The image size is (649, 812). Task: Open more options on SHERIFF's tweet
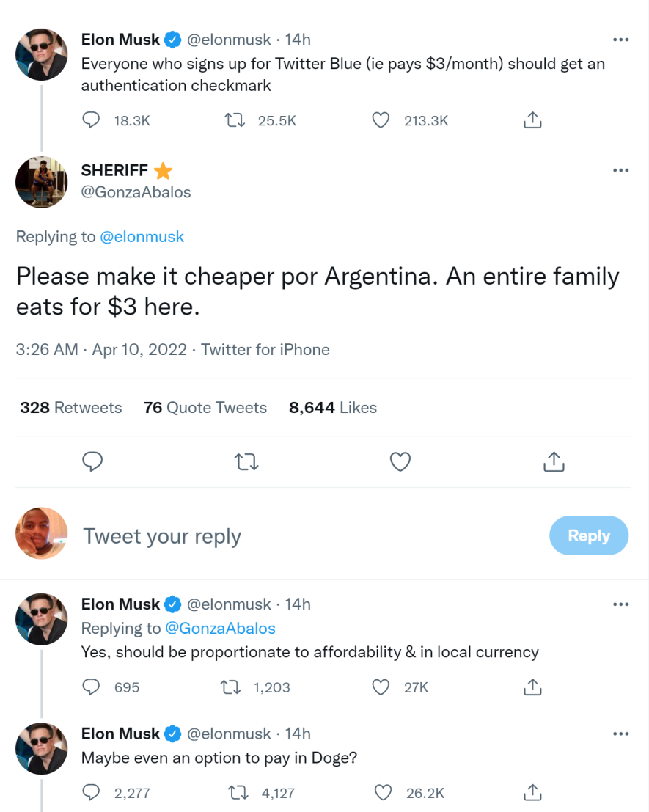[x=620, y=170]
